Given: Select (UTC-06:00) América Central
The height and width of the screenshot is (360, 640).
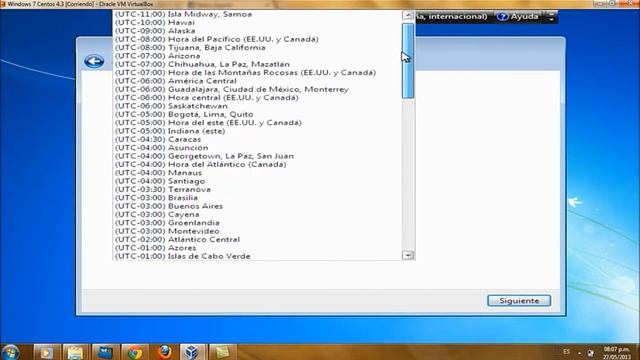Looking at the screenshot, I should pyautogui.click(x=257, y=81).
